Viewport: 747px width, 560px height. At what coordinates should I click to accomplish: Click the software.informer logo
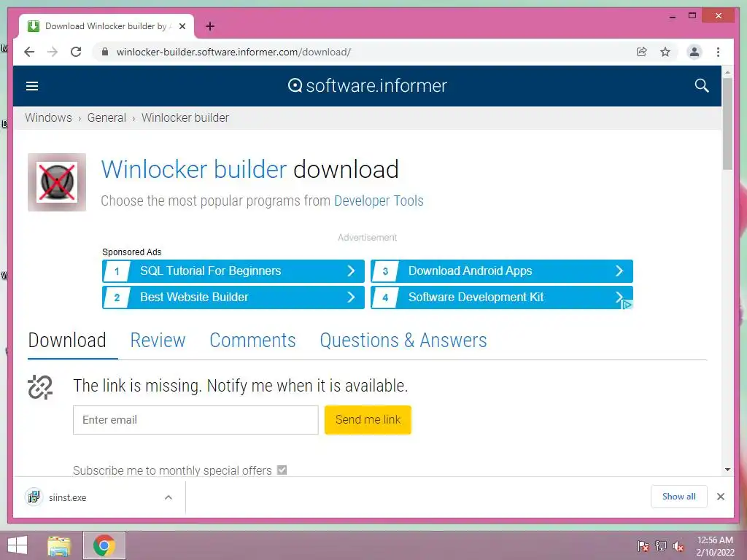[x=368, y=86]
